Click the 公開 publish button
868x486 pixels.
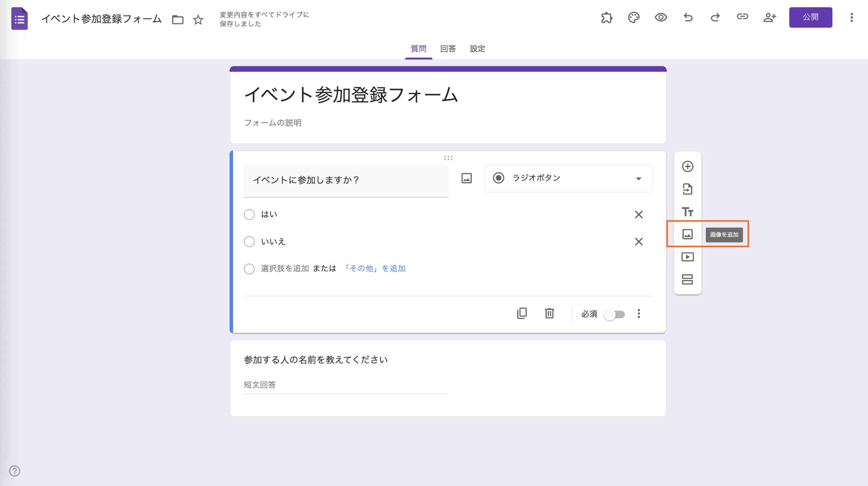coord(810,17)
